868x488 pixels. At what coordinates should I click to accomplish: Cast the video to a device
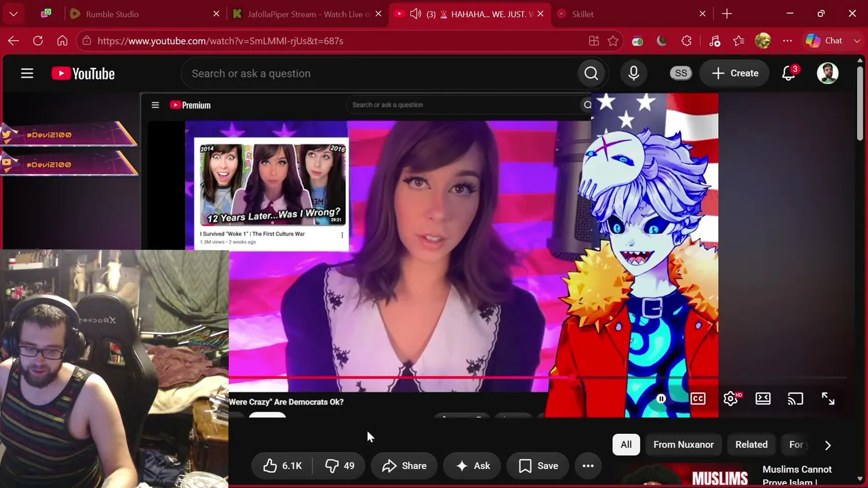[x=795, y=399]
